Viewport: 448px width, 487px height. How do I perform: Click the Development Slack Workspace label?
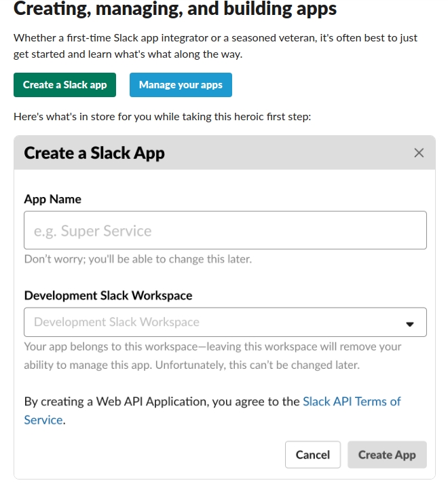108,295
